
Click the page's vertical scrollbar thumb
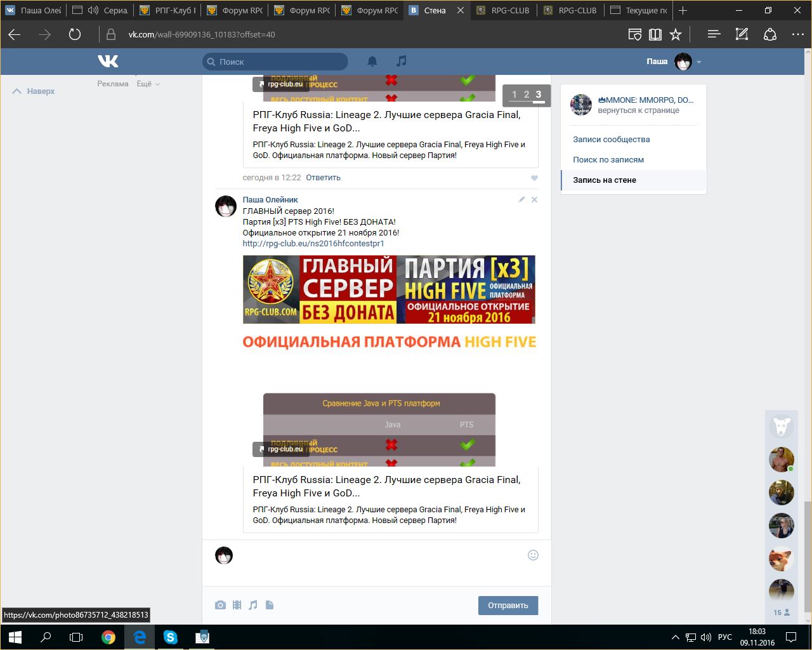point(807,555)
